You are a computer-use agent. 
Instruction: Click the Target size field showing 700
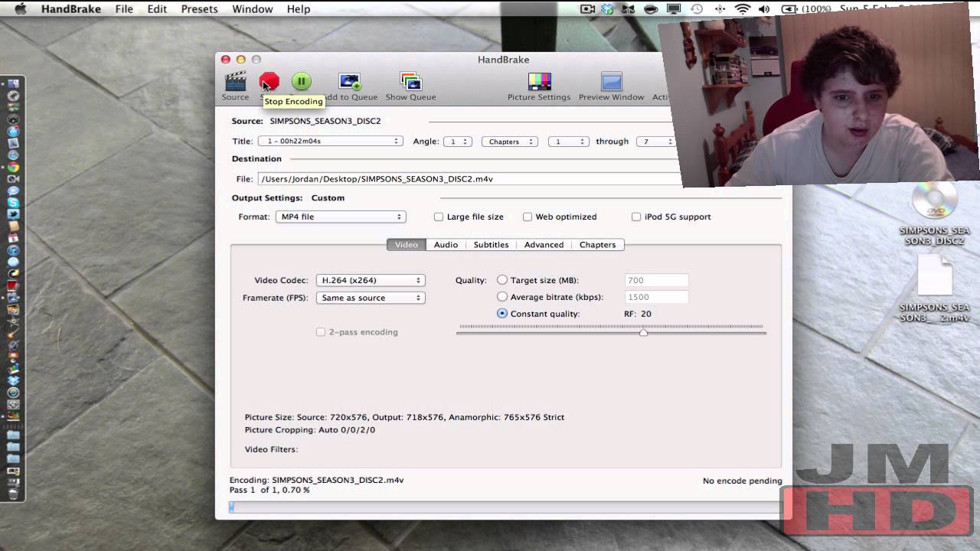point(656,280)
